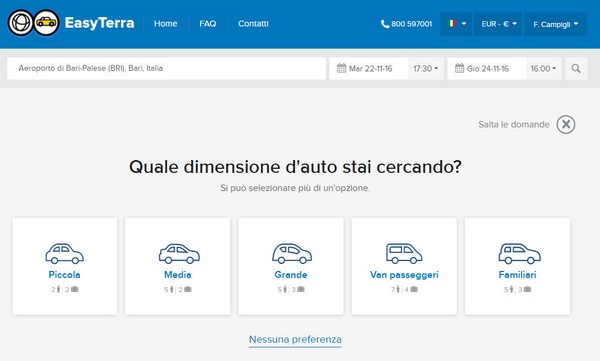Open the 16:00 return time dropdown
Screen dimensions: 600x361
(543, 69)
